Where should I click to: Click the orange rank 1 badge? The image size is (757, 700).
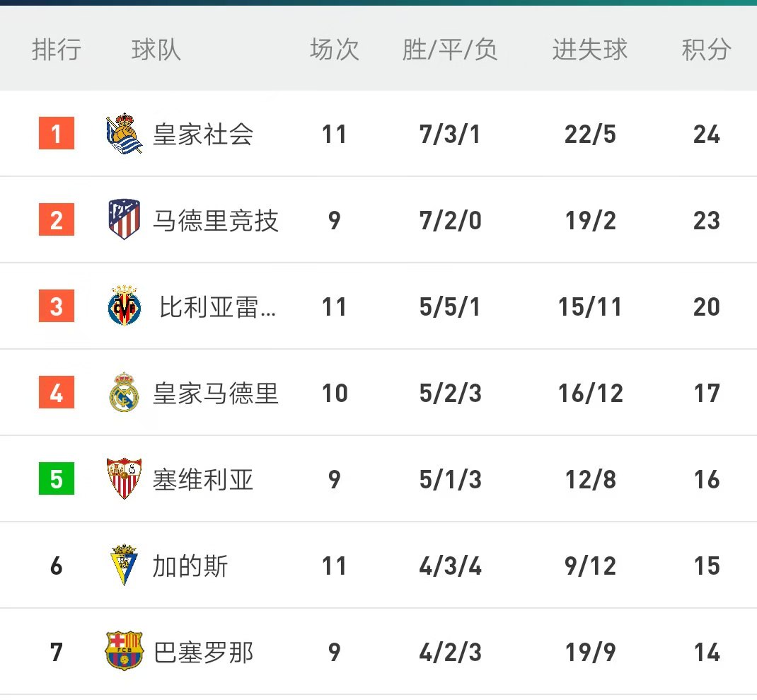tap(57, 133)
